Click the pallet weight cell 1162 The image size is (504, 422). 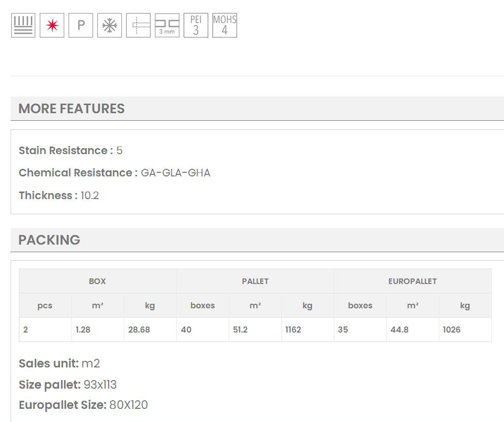point(293,330)
